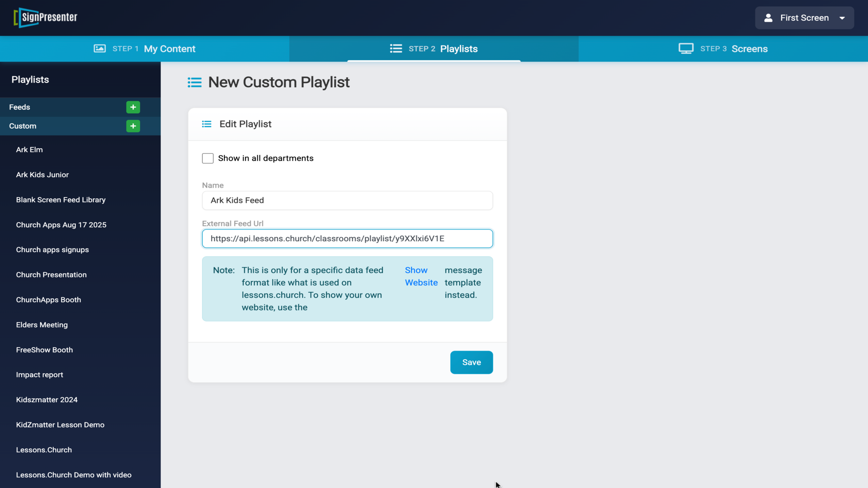Click the monitor icon in Step 3

coord(686,49)
